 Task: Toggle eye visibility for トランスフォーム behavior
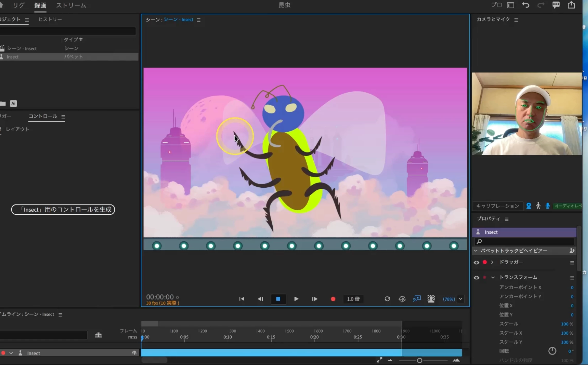476,278
